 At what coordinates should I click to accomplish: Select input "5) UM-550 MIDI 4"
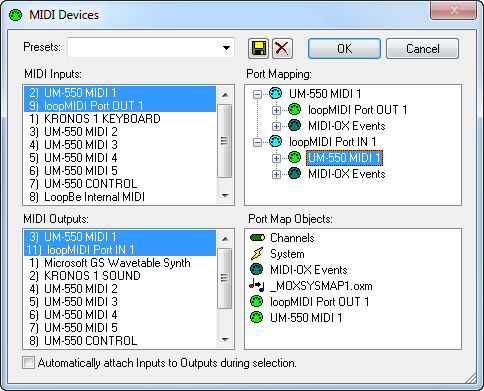tap(120, 158)
